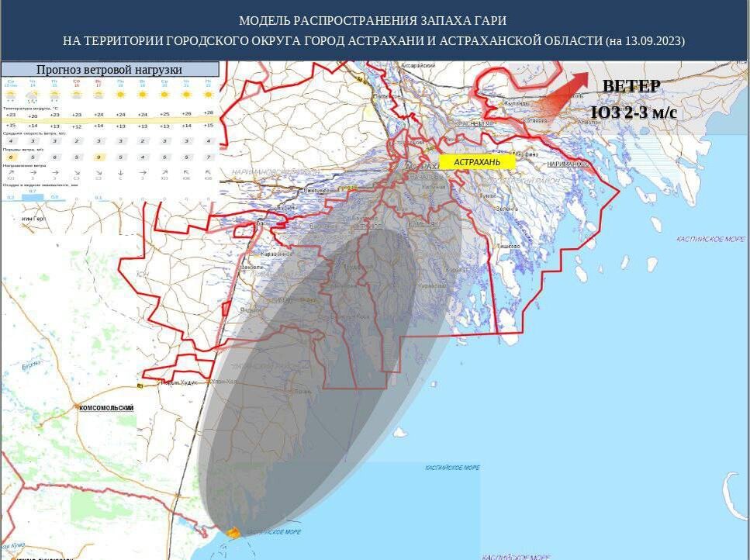
Task: Click the weather icon for Friday 15
Action: (x=54, y=96)
